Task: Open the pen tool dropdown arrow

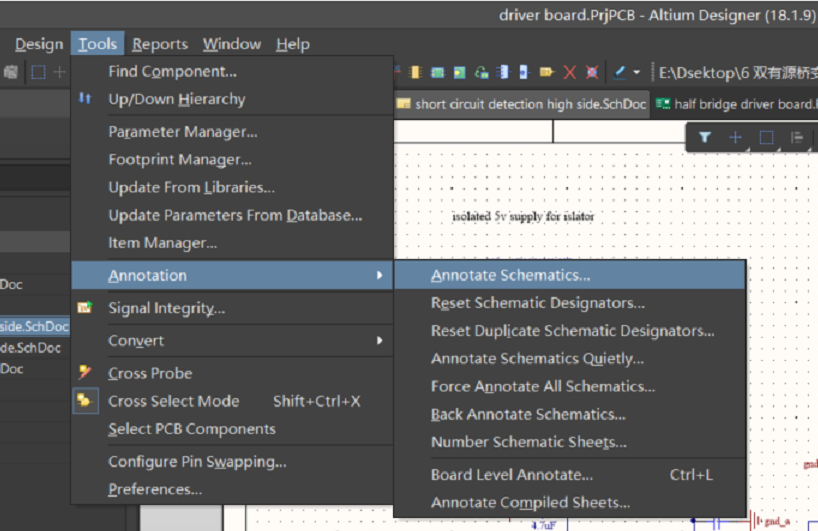Action: 637,72
